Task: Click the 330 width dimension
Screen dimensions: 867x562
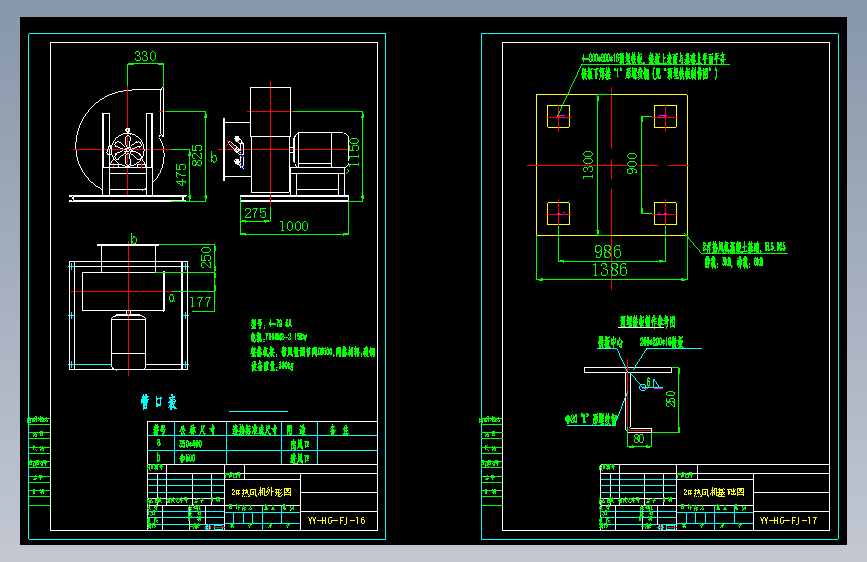Action: tap(145, 56)
